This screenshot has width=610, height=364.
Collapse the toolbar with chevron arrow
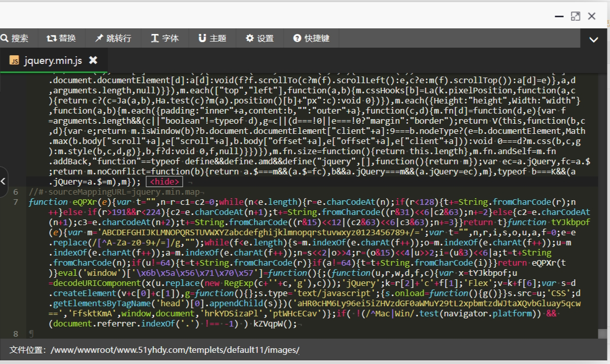click(593, 39)
